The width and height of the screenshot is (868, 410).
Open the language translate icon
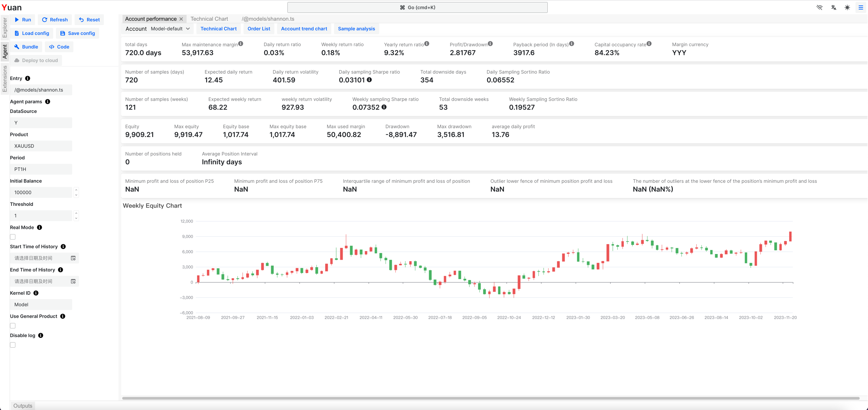coord(833,7)
